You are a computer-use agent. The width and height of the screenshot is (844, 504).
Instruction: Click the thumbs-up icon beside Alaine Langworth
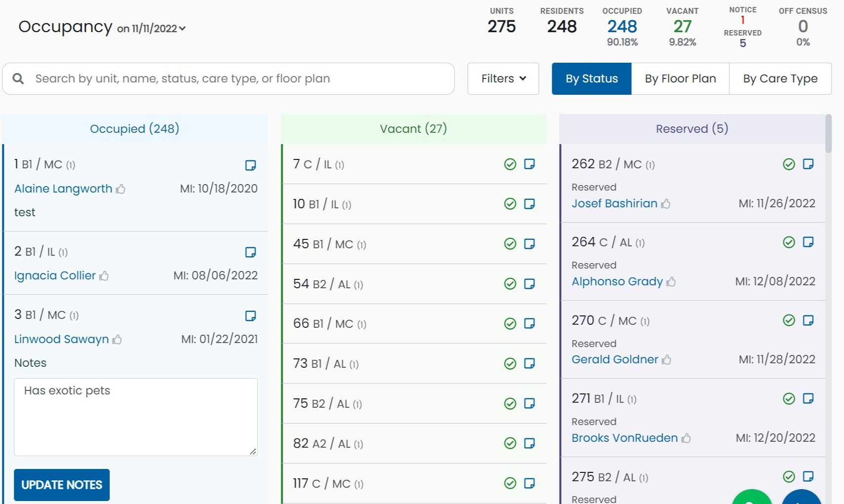point(121,189)
